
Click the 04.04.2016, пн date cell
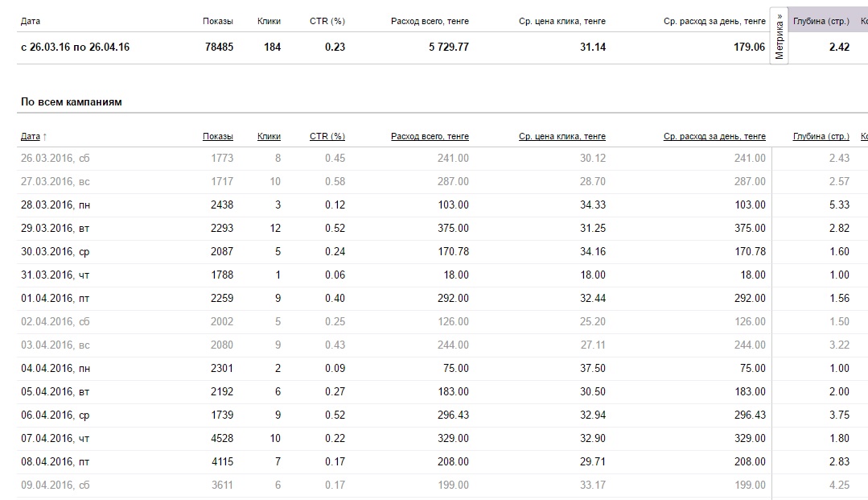pyautogui.click(x=56, y=369)
